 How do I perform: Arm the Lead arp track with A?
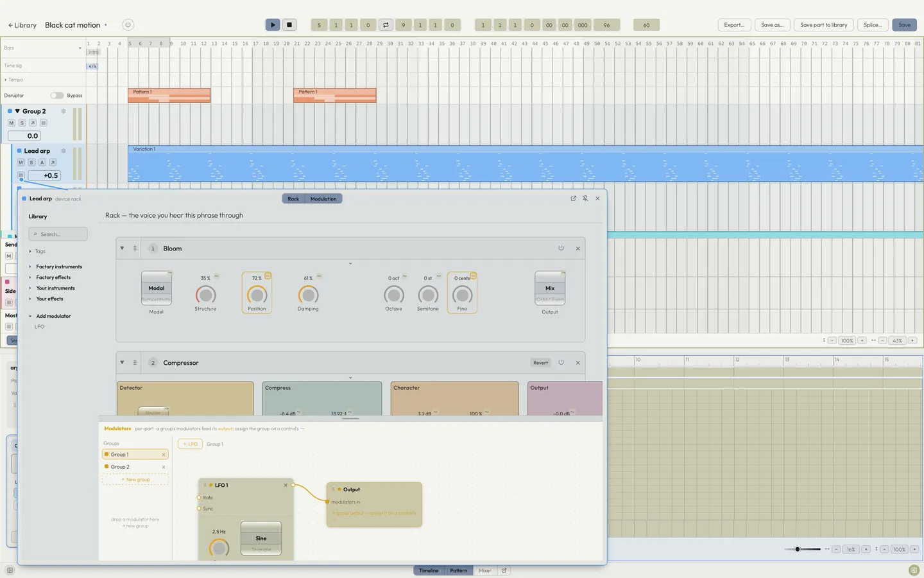(x=42, y=162)
